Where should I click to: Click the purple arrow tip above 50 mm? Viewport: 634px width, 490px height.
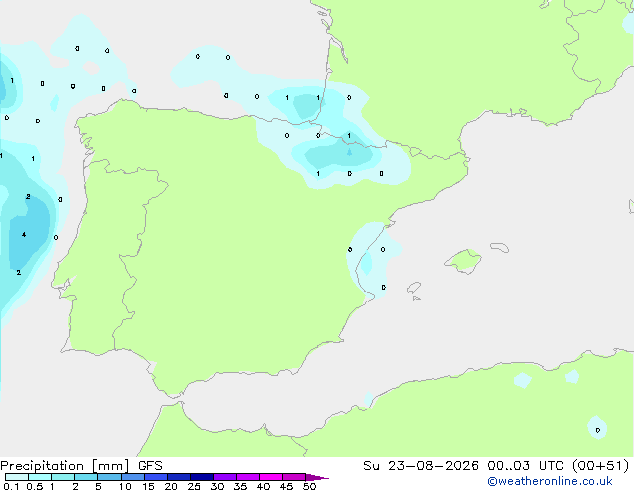(317, 477)
